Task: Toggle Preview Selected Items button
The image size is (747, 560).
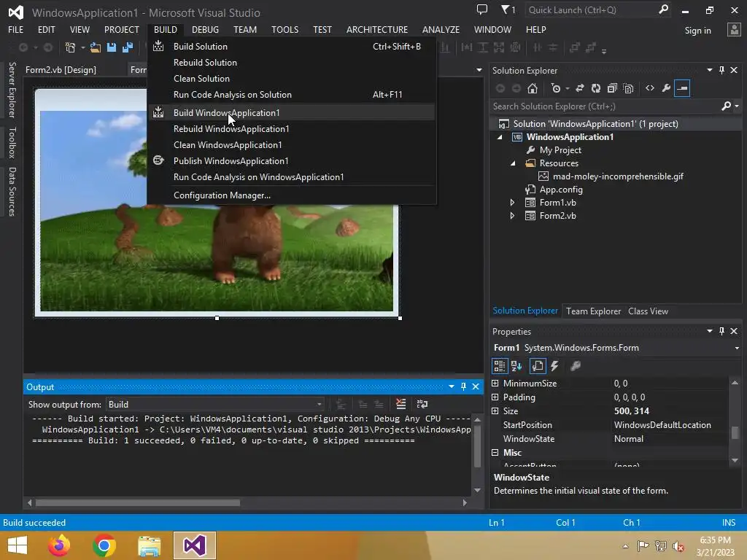Action: click(x=682, y=88)
